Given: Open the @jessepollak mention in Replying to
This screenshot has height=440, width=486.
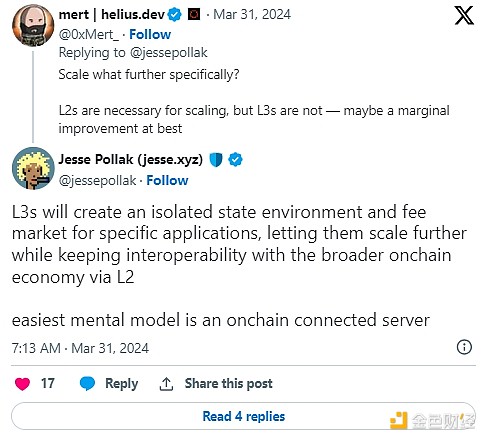Looking at the screenshot, I should [x=169, y=53].
